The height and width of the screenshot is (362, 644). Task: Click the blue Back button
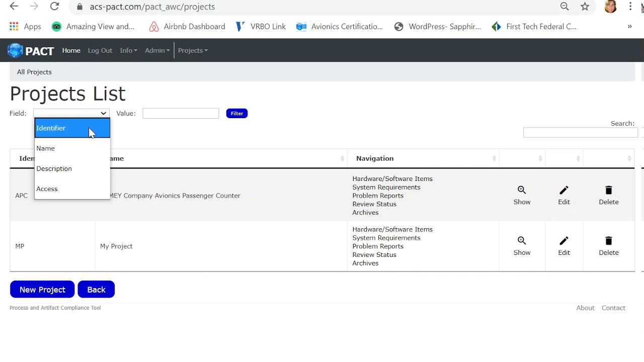click(x=96, y=290)
